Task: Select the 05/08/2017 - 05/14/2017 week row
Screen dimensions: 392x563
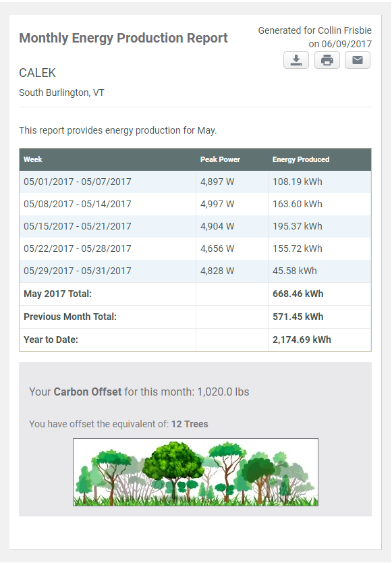Action: click(x=195, y=204)
